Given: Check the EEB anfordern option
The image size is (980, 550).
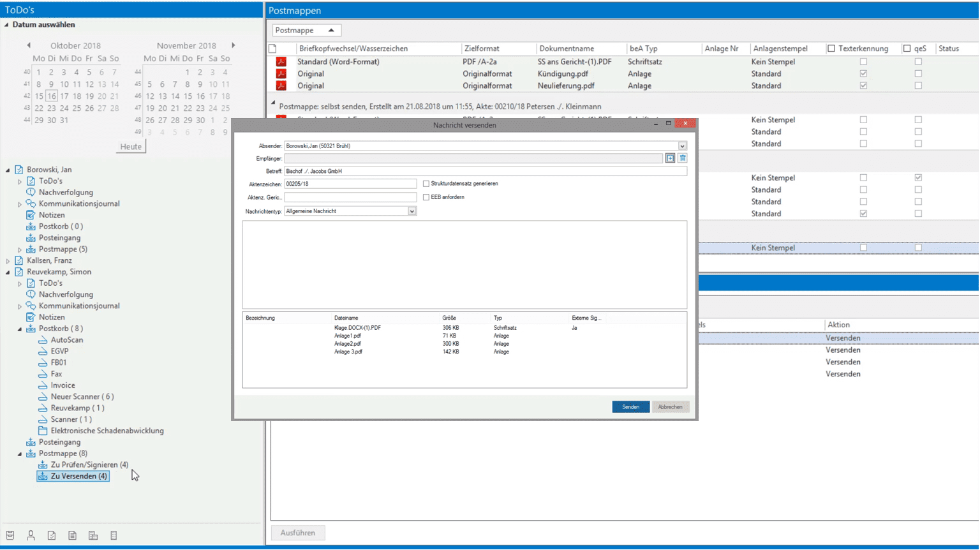Looking at the screenshot, I should [x=426, y=197].
